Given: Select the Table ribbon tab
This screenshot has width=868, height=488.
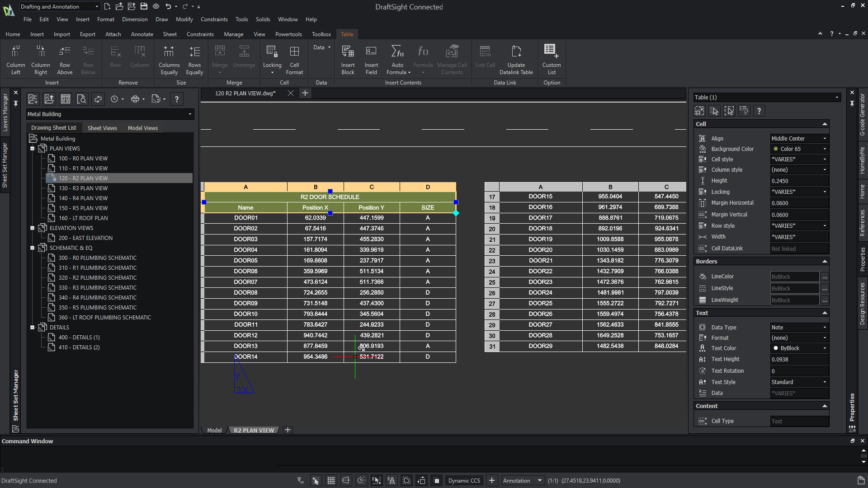Looking at the screenshot, I should 347,34.
